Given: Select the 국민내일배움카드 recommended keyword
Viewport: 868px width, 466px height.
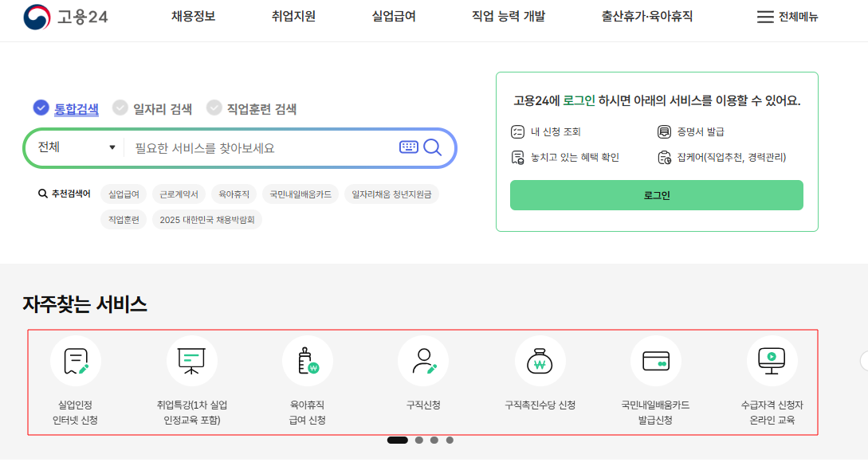Looking at the screenshot, I should (x=300, y=194).
